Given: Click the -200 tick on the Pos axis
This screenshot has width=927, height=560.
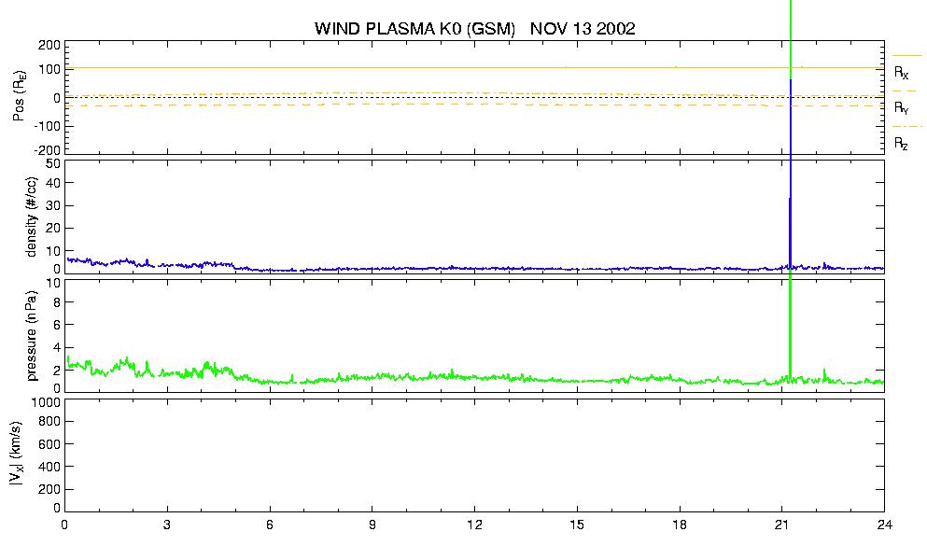Looking at the screenshot, I should point(47,149).
